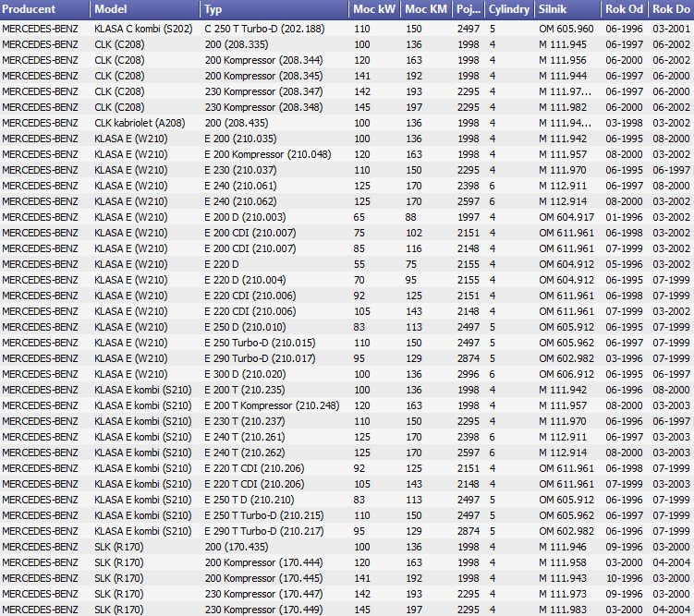Select the E 250 T D (210.210) row
This screenshot has width=694, height=616.
click(x=347, y=500)
